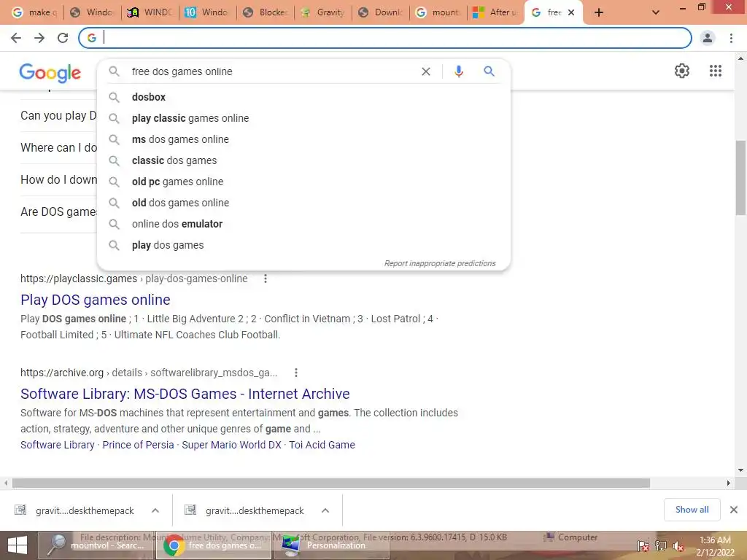This screenshot has width=747, height=560.
Task: Select 'old pc games online' suggestion
Action: coord(303,182)
